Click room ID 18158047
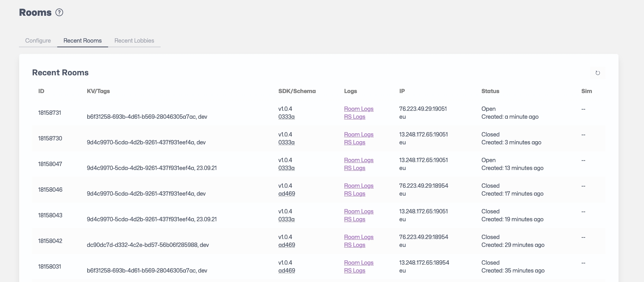 50,164
